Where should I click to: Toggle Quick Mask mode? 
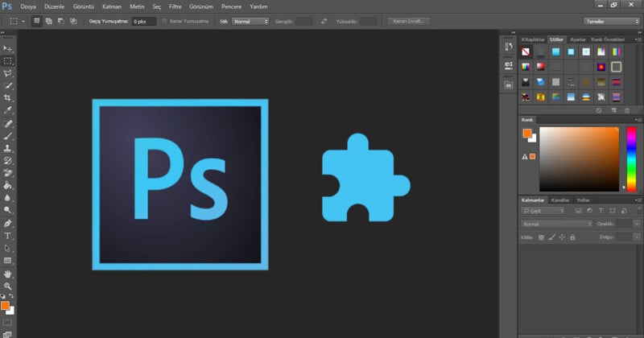click(x=7, y=323)
